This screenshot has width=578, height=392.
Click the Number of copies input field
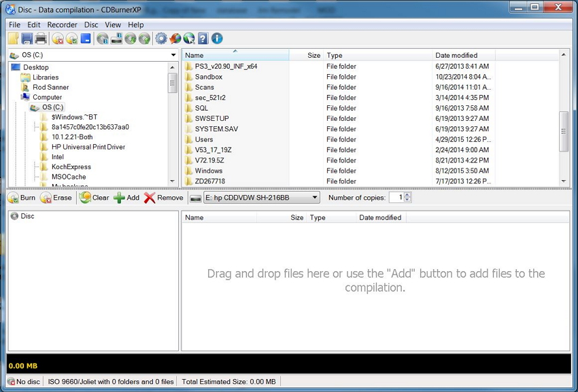(396, 198)
